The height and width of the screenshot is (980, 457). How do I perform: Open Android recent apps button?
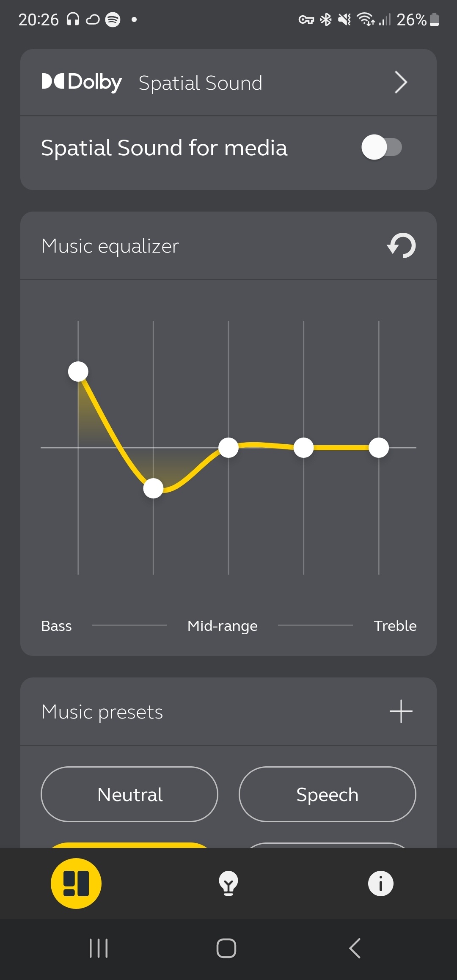click(x=99, y=948)
